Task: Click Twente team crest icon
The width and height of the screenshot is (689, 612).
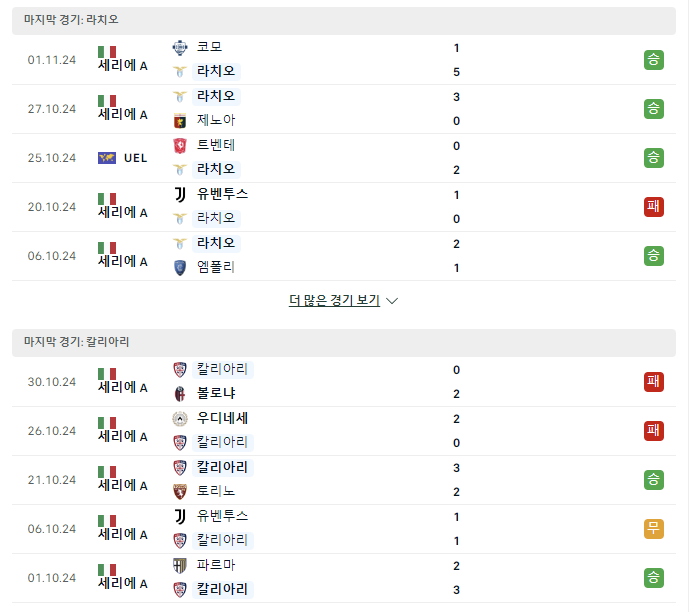Action: coord(180,145)
